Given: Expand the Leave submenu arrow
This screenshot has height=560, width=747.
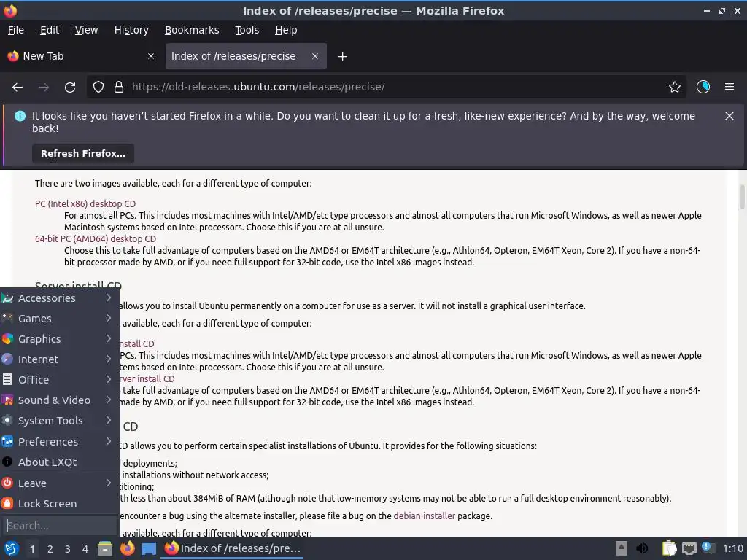Looking at the screenshot, I should click(x=109, y=483).
